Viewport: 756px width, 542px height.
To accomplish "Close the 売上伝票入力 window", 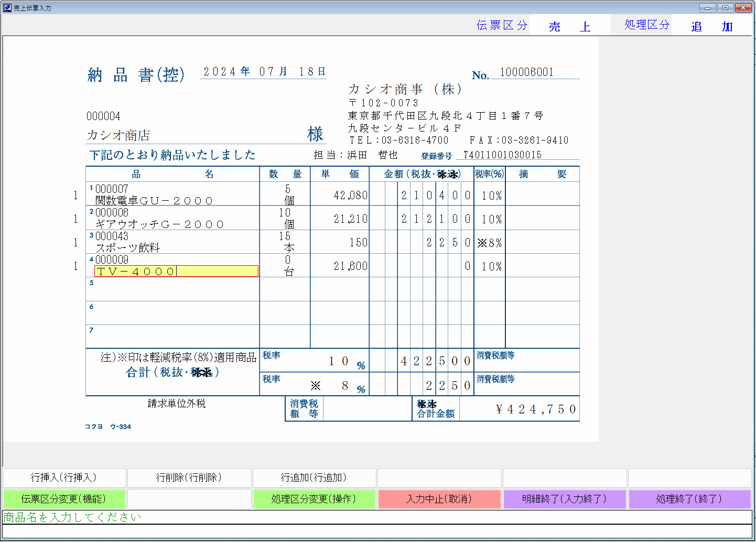I will [x=743, y=8].
